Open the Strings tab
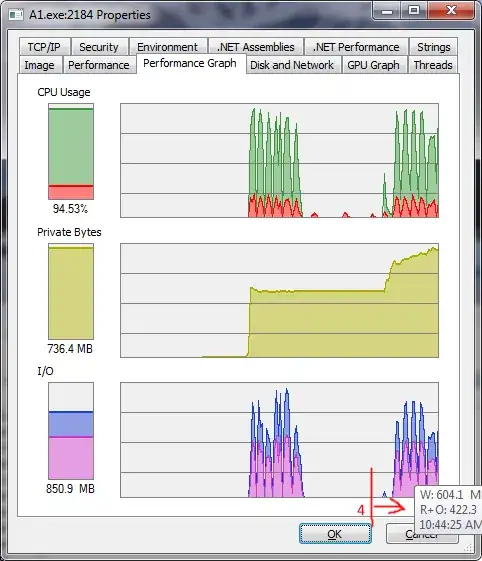Viewport: 482px width, 561px height. click(x=433, y=47)
